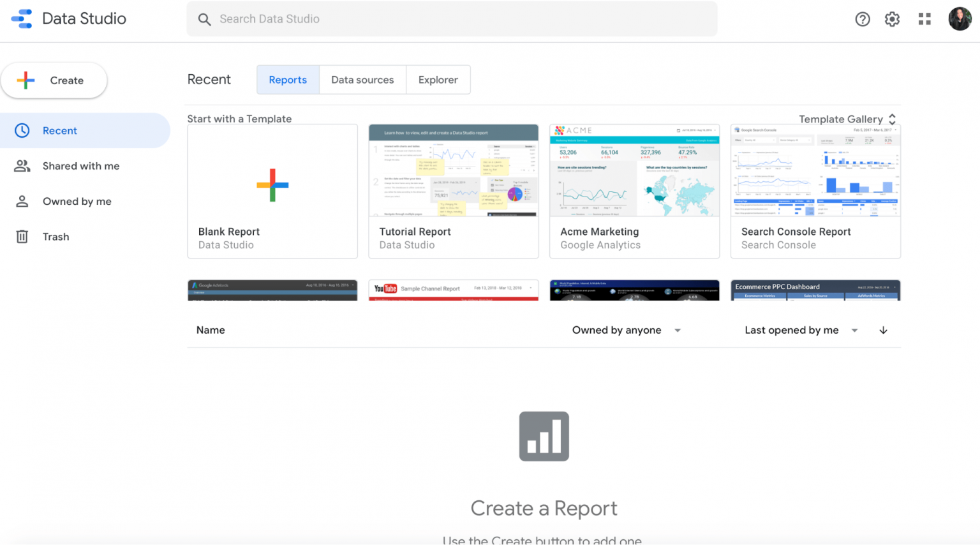This screenshot has width=980, height=545.
Task: Open the Trash section
Action: click(56, 236)
